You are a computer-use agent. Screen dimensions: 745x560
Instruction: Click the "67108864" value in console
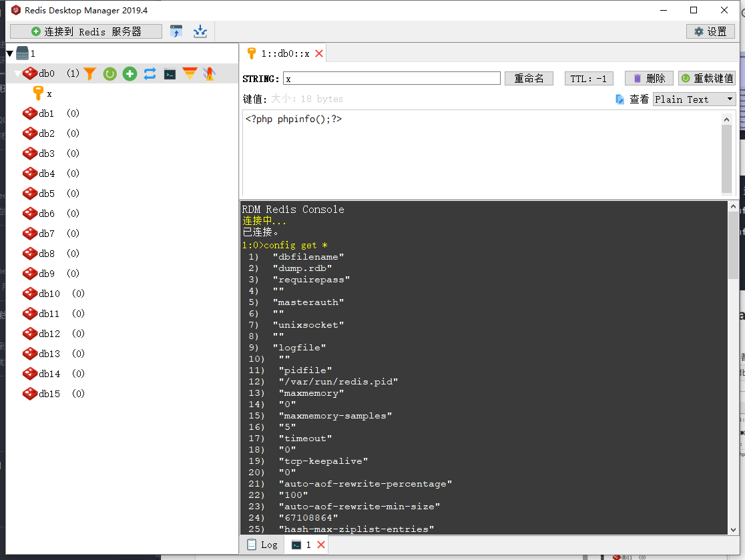[x=308, y=518]
